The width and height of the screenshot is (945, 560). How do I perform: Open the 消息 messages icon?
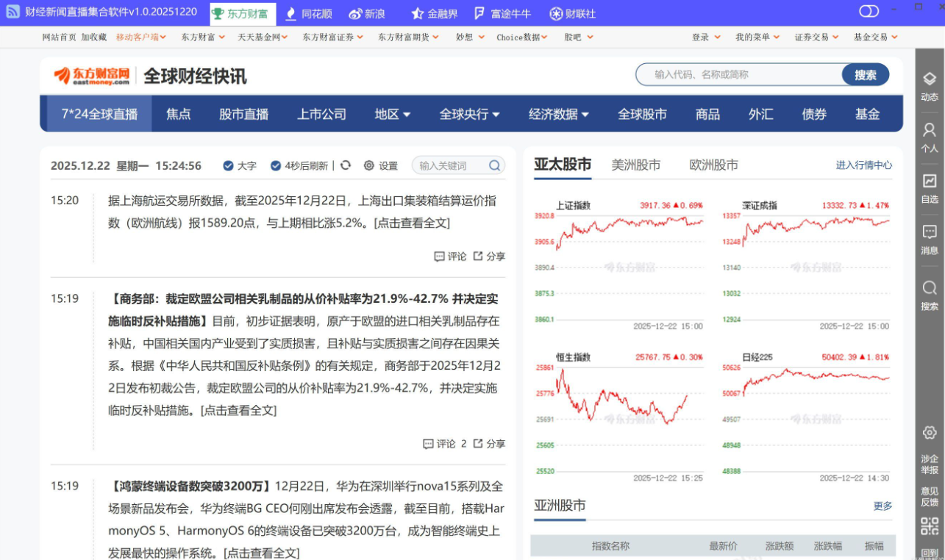coord(929,232)
